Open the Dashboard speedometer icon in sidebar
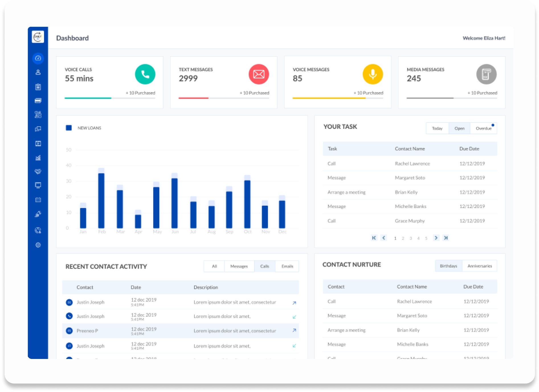 (x=38, y=58)
